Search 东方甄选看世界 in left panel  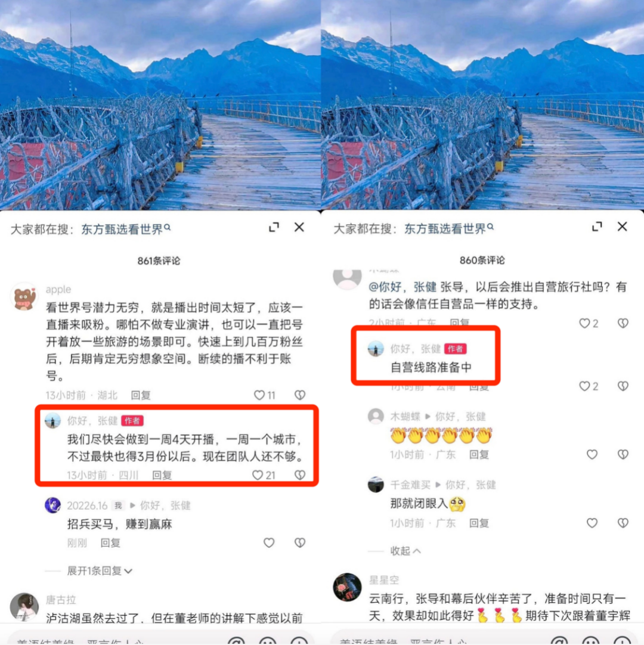click(125, 229)
